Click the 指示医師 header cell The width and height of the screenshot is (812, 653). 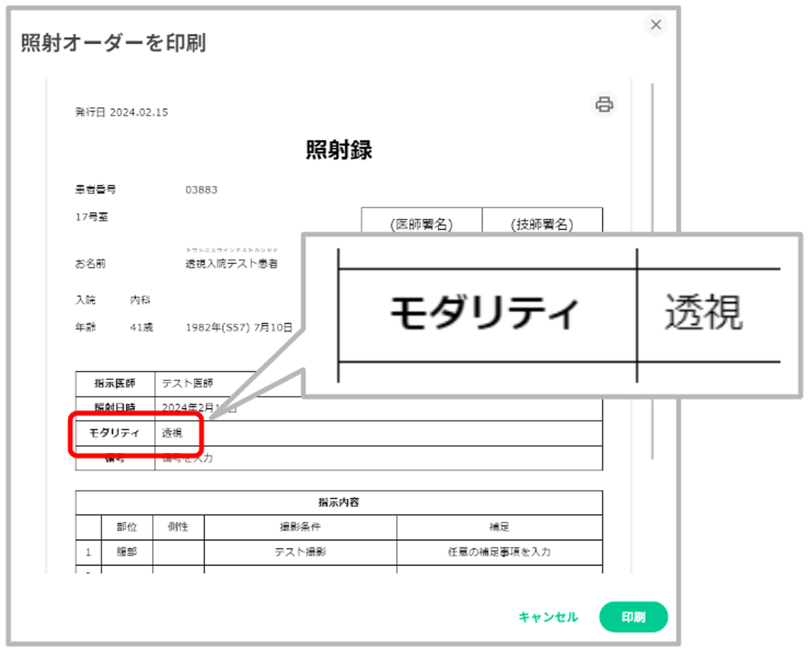(x=115, y=383)
